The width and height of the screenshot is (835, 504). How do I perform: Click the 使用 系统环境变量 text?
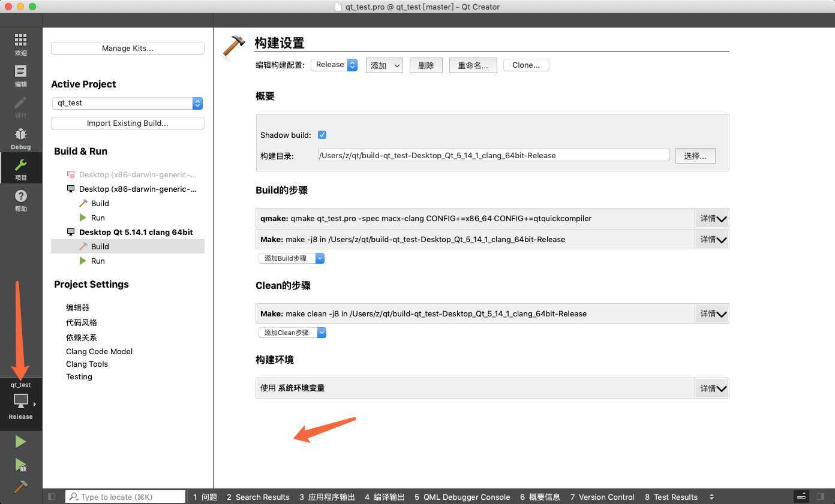pyautogui.click(x=293, y=388)
